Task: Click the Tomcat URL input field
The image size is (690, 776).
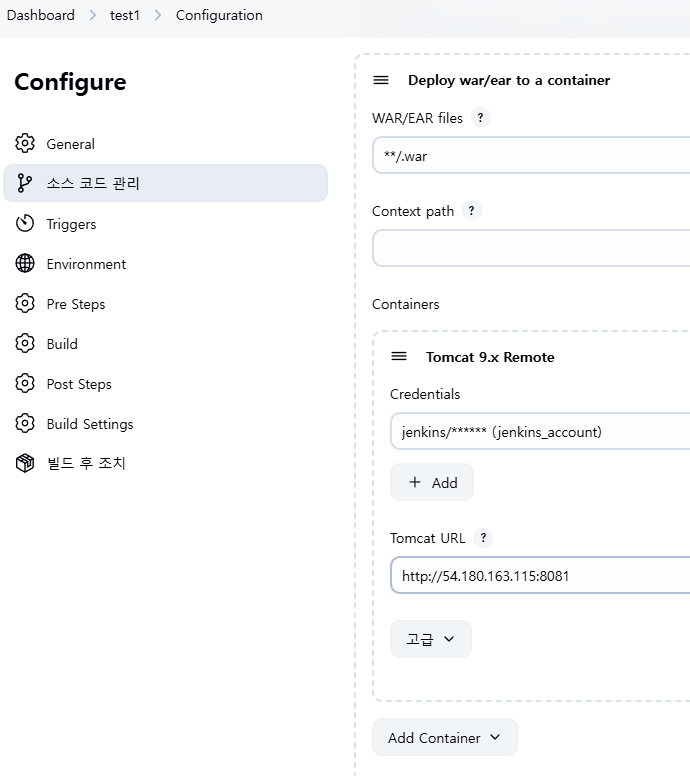Action: (x=540, y=576)
